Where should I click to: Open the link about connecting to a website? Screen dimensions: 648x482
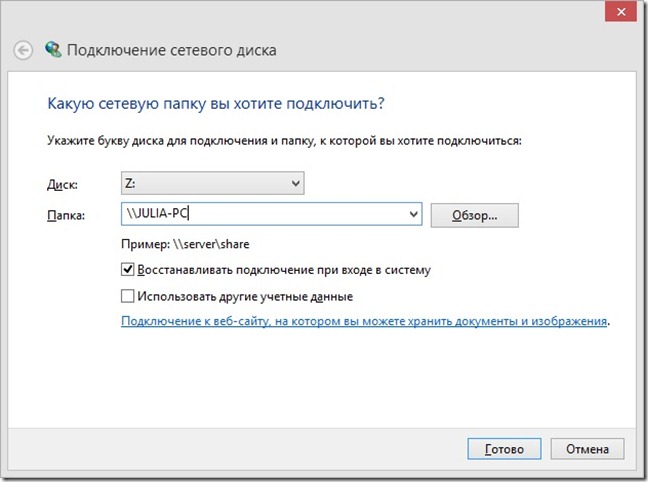364,322
